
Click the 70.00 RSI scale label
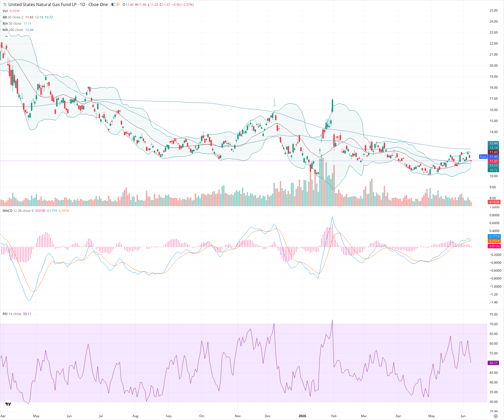493,324
